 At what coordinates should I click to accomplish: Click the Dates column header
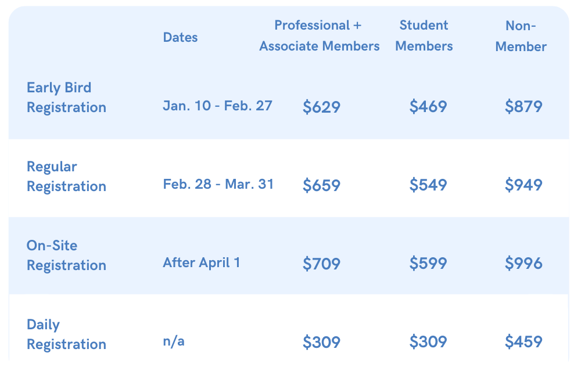(180, 37)
